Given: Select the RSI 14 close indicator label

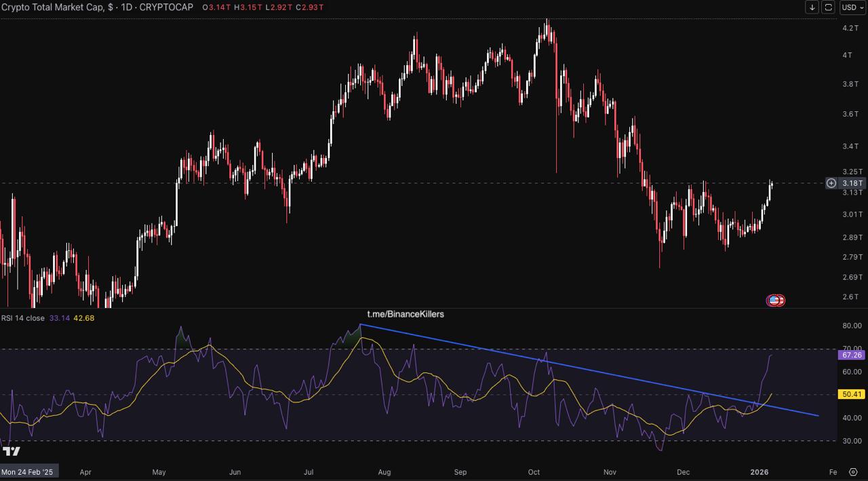Looking at the screenshot, I should pos(23,318).
